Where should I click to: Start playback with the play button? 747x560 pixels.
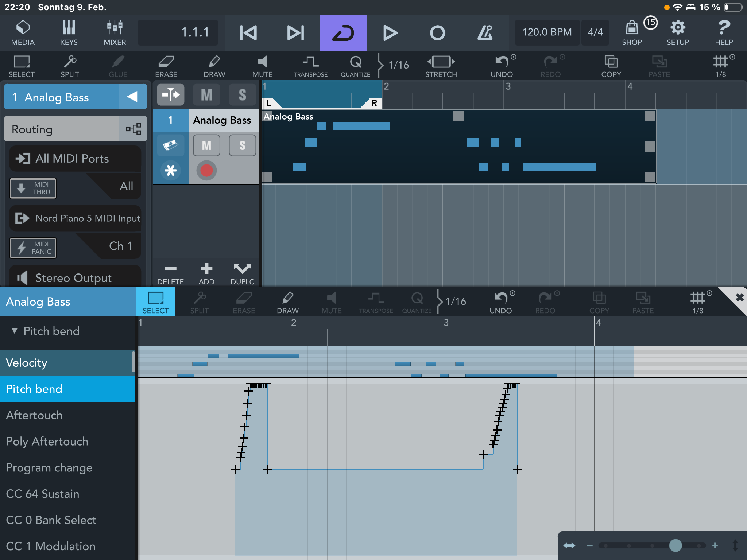click(x=390, y=33)
